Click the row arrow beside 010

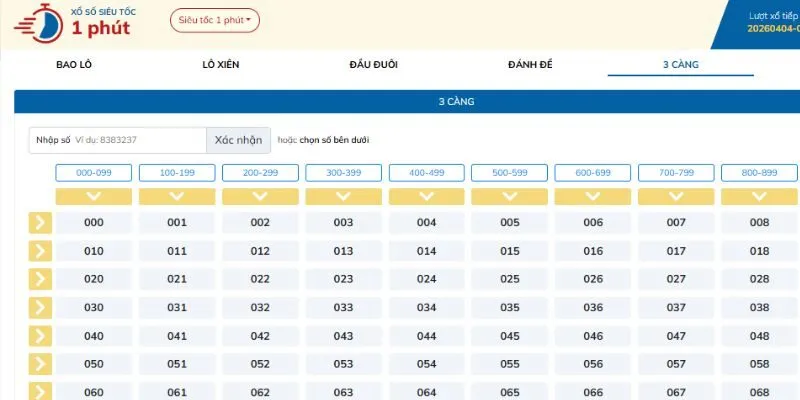pos(40,251)
